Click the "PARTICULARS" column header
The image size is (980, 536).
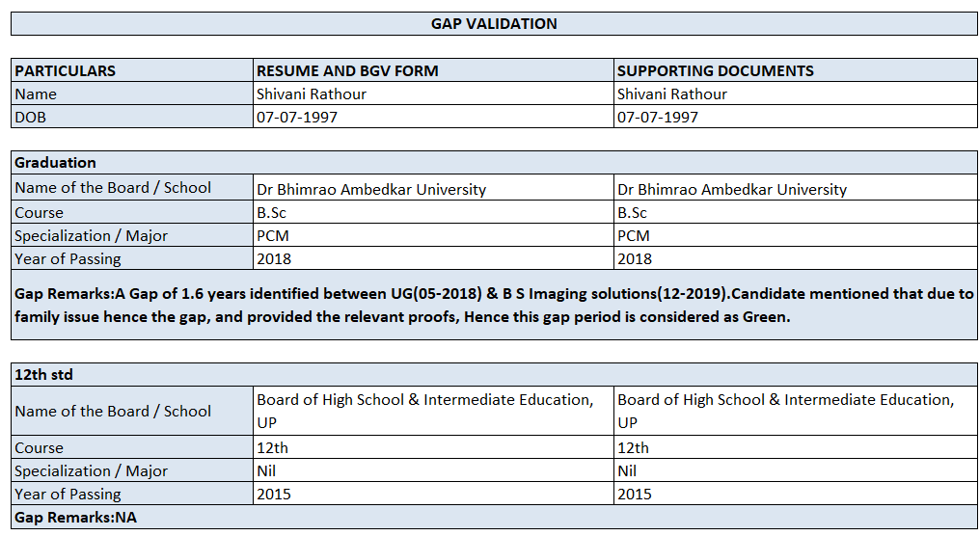(132, 70)
